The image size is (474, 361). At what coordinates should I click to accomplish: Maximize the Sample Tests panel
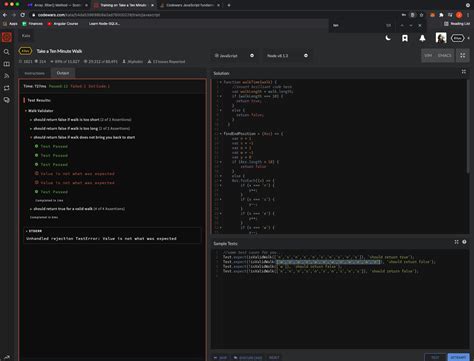click(x=456, y=242)
